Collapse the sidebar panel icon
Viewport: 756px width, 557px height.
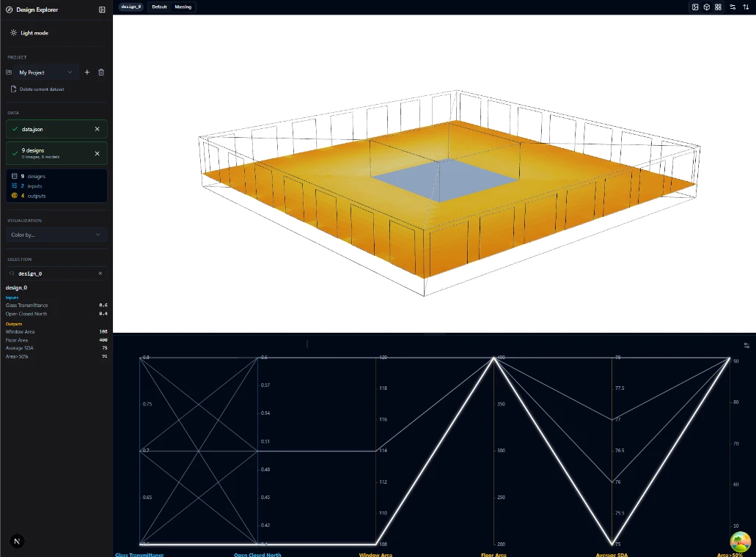pyautogui.click(x=102, y=10)
